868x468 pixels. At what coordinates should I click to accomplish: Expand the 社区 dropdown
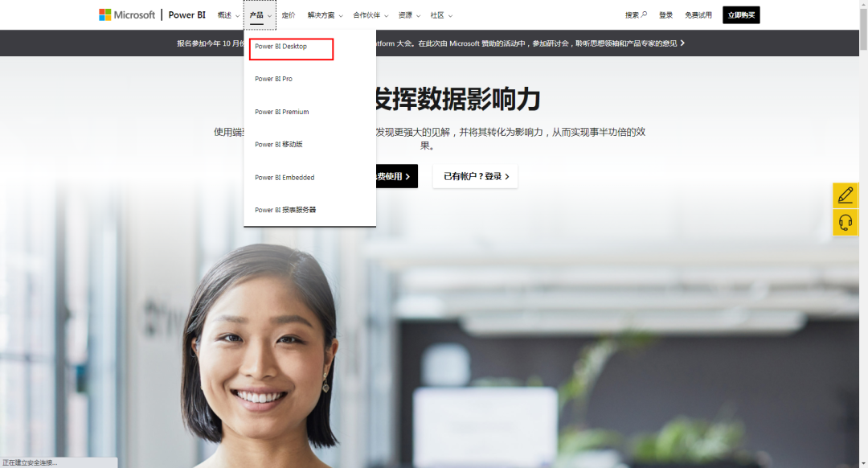pyautogui.click(x=439, y=14)
